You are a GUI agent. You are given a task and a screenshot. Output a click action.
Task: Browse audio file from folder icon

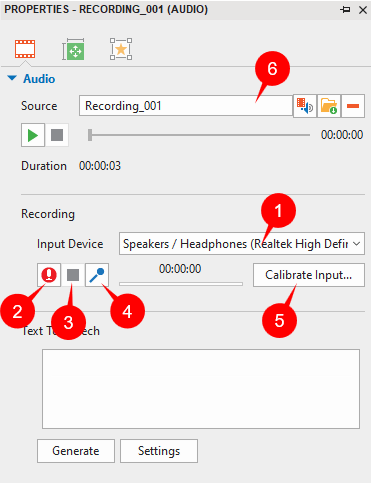pos(329,106)
